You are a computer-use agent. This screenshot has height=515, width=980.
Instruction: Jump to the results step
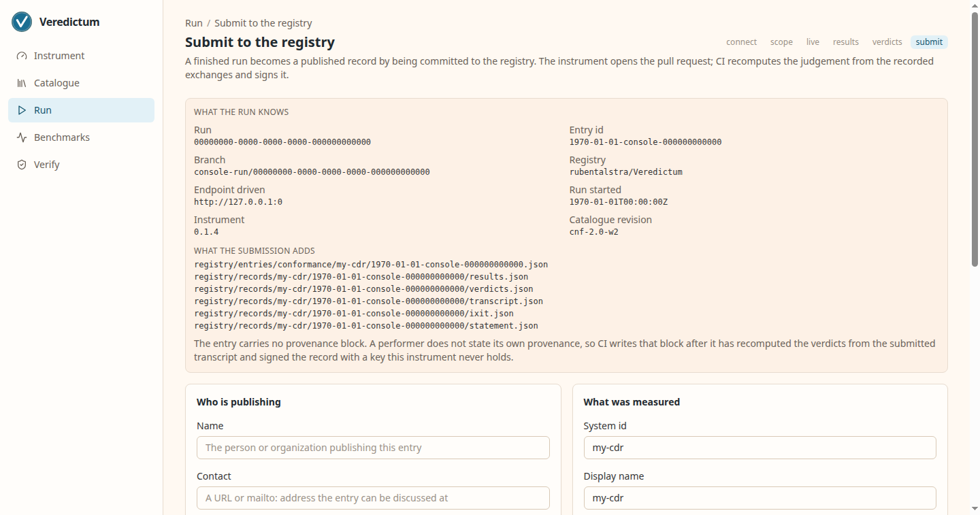pyautogui.click(x=846, y=42)
